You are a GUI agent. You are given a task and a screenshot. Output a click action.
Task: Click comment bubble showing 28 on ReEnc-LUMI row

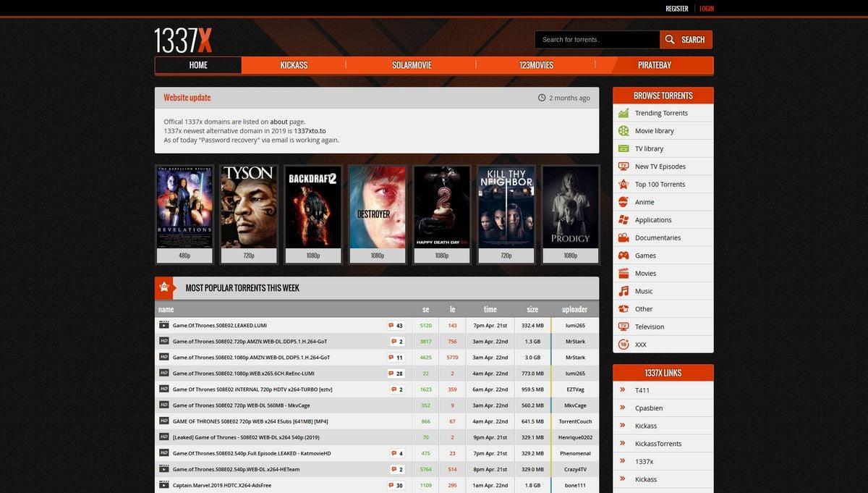point(396,374)
